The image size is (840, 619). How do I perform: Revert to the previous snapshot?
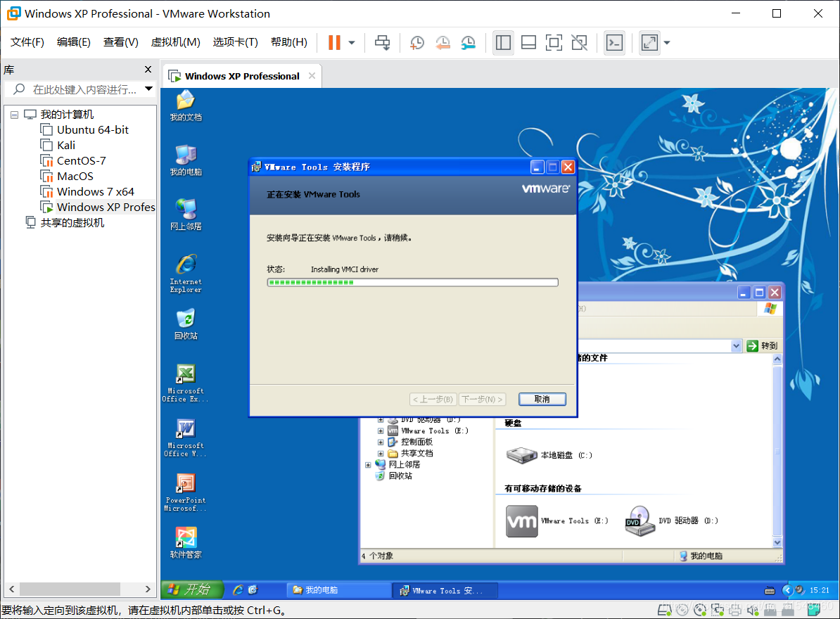pyautogui.click(x=443, y=42)
